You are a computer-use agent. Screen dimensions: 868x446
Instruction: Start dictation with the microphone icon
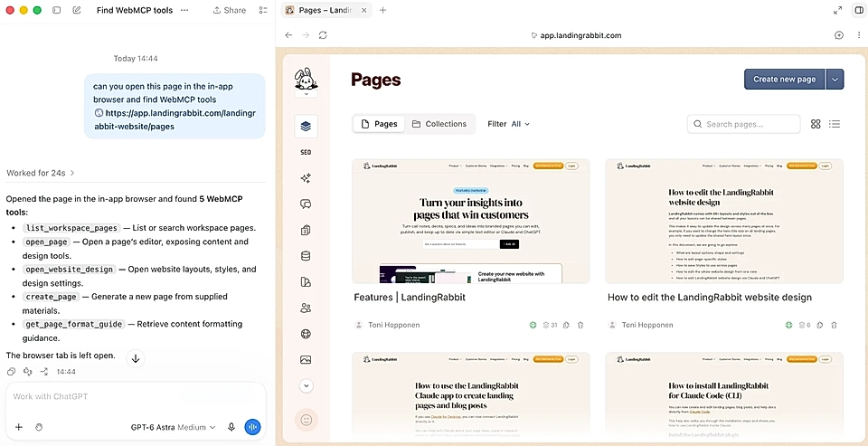point(231,427)
